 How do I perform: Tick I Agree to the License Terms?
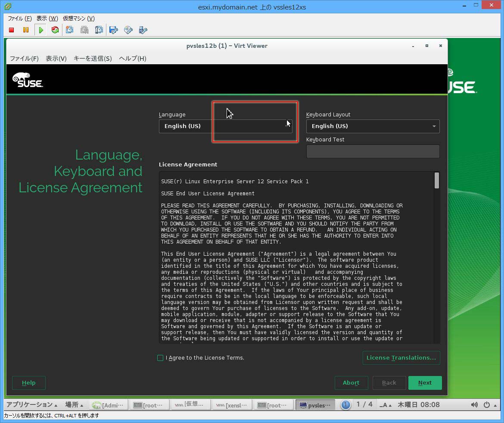160,358
